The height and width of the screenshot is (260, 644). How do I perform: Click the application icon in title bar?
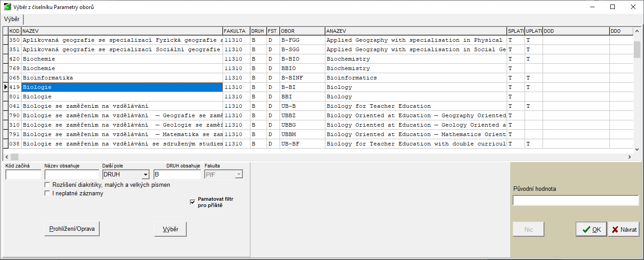coord(7,7)
